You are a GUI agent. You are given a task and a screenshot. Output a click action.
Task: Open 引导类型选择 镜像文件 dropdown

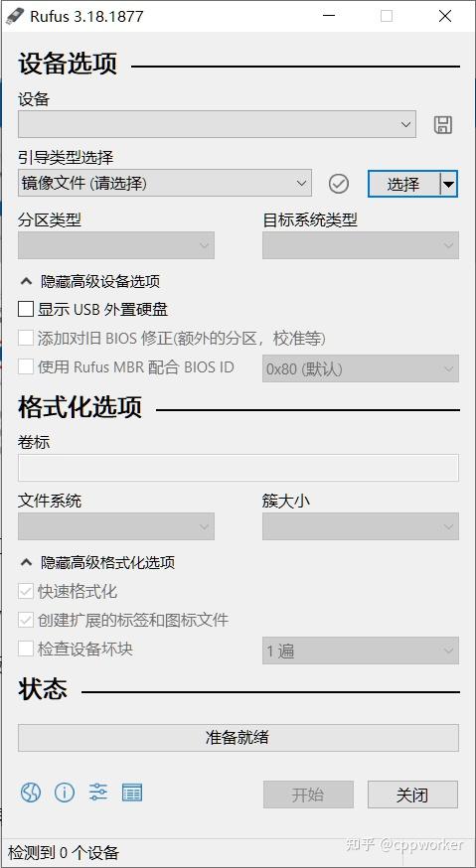pos(165,183)
